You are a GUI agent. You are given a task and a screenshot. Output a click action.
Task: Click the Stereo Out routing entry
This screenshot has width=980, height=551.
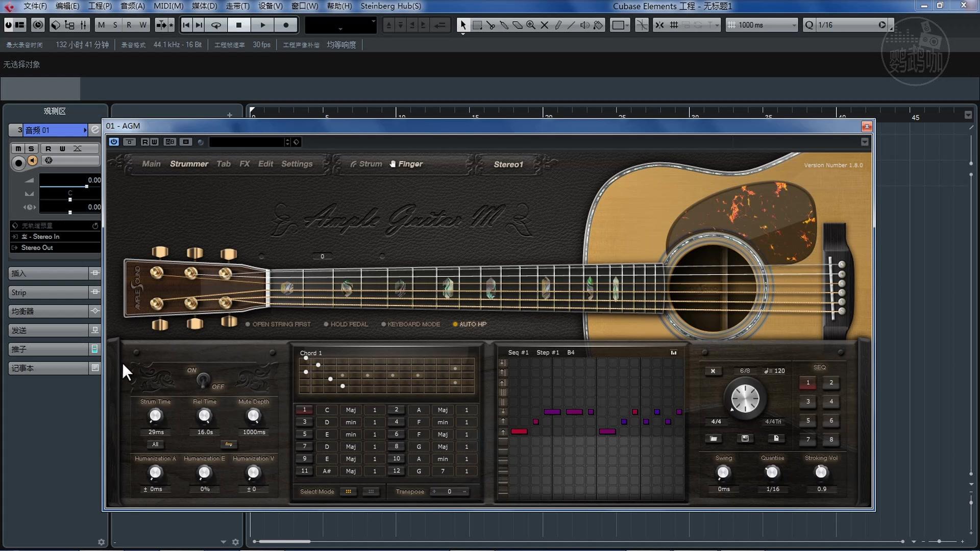click(x=36, y=247)
